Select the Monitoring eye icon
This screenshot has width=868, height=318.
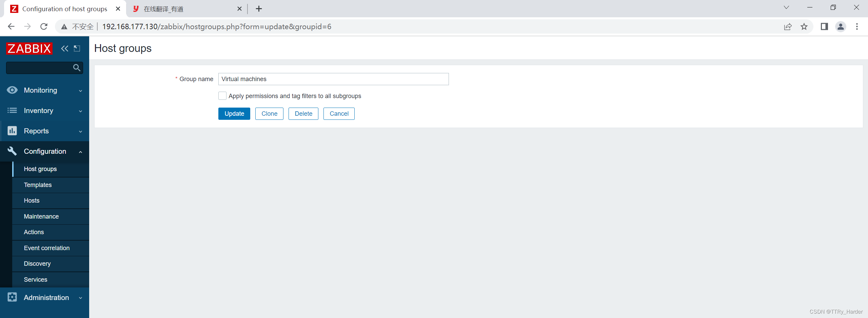tap(12, 90)
